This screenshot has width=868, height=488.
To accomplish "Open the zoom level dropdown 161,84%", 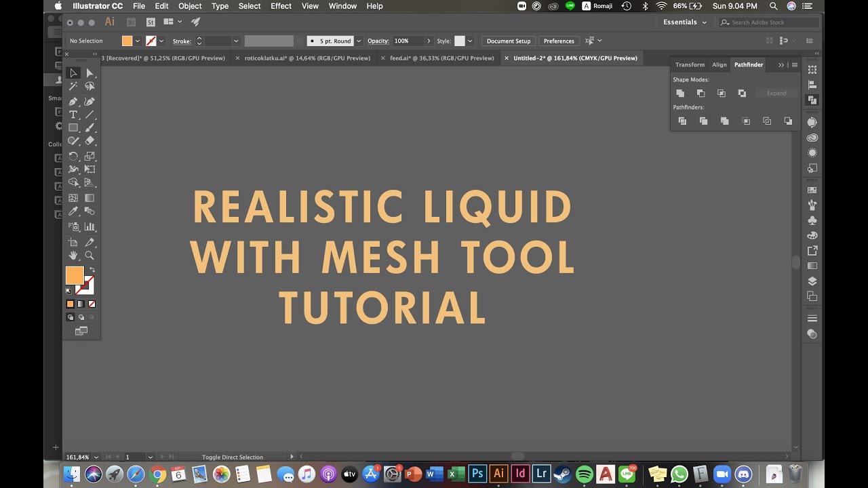I will click(x=96, y=457).
